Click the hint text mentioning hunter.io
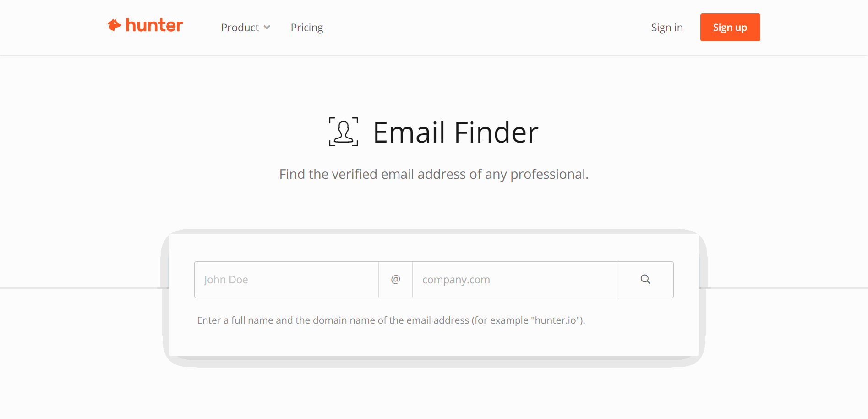The width and height of the screenshot is (868, 419). click(391, 320)
